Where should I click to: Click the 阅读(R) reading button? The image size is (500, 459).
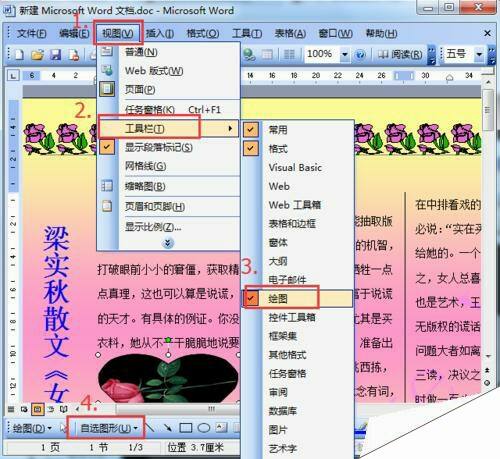pos(400,54)
